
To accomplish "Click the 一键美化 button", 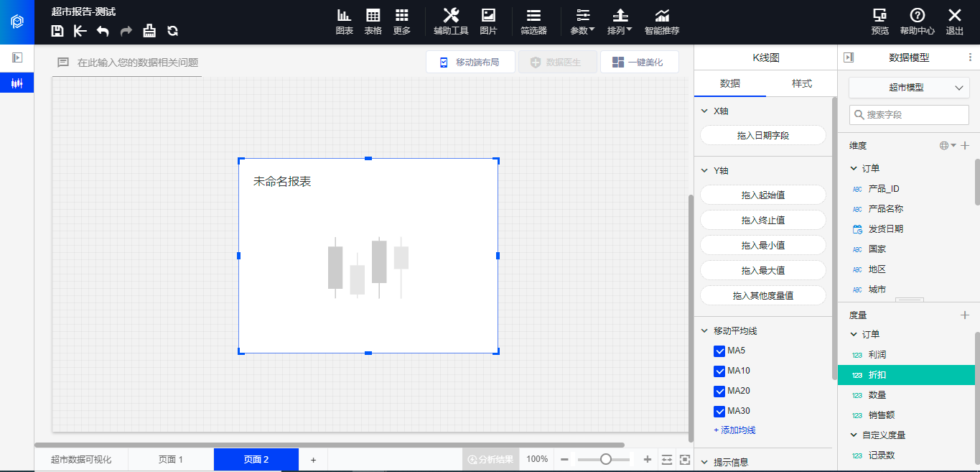I will (x=639, y=63).
